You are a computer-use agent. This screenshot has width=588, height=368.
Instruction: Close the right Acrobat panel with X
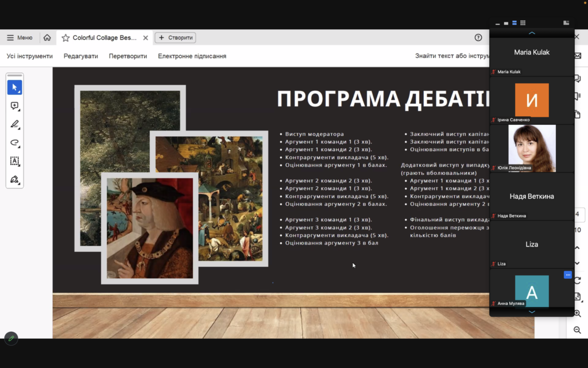click(577, 37)
